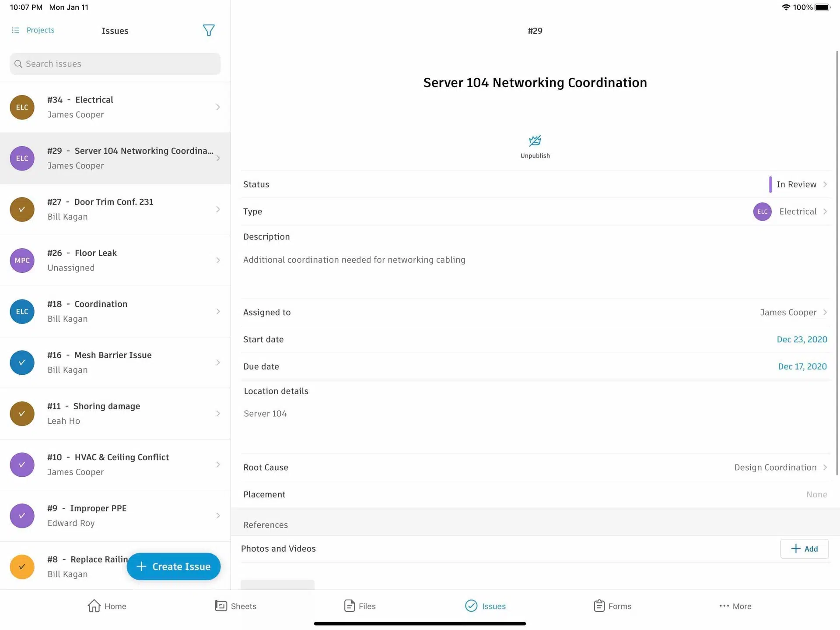Click the Create Issue button
Screen dimensions: 840x630
[174, 566]
